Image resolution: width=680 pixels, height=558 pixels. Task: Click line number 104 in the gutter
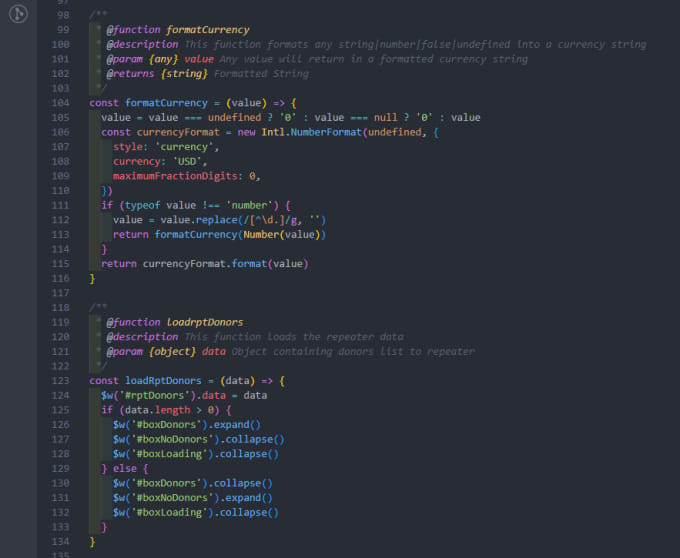click(x=60, y=103)
